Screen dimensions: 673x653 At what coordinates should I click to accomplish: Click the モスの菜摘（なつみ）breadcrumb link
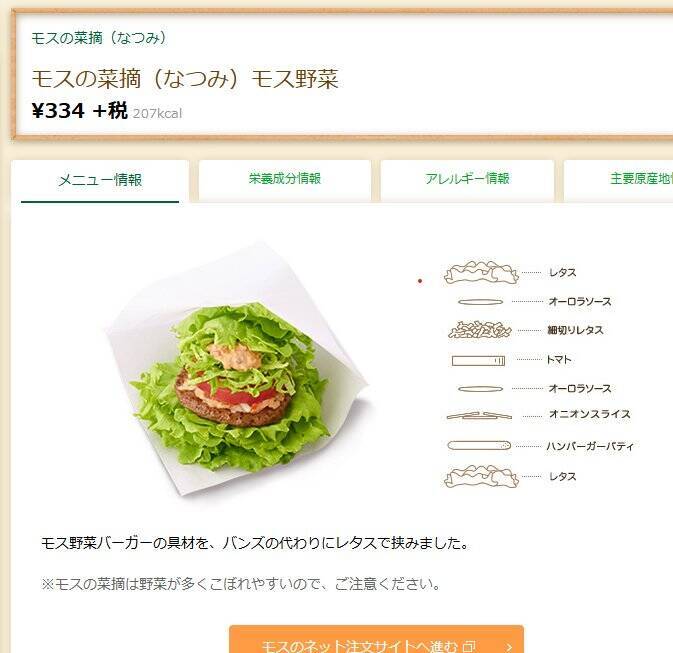pos(99,38)
